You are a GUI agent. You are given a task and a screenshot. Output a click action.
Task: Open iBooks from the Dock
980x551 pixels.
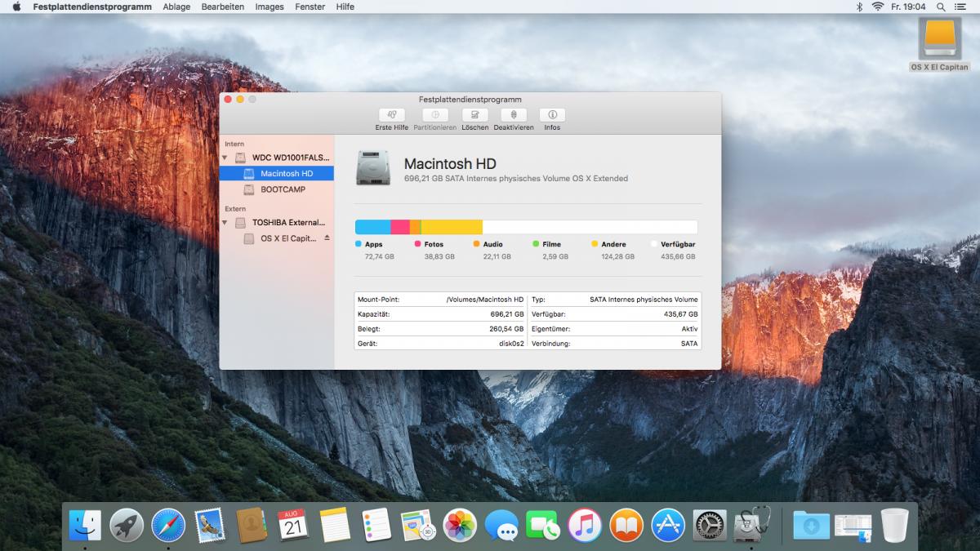coord(626,525)
